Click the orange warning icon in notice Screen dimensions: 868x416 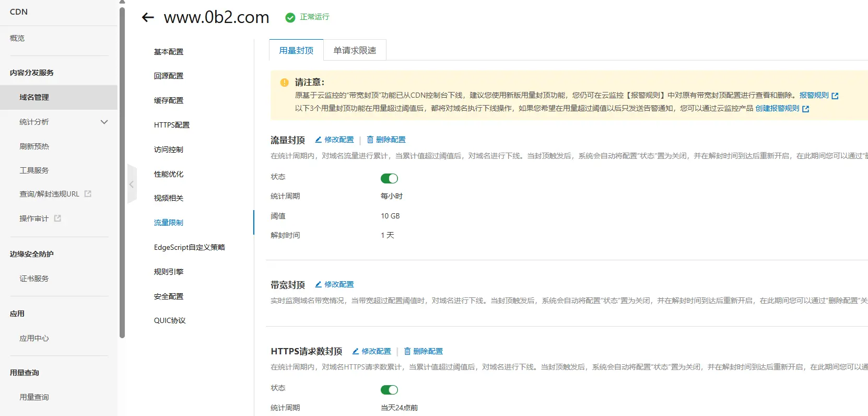click(x=284, y=82)
